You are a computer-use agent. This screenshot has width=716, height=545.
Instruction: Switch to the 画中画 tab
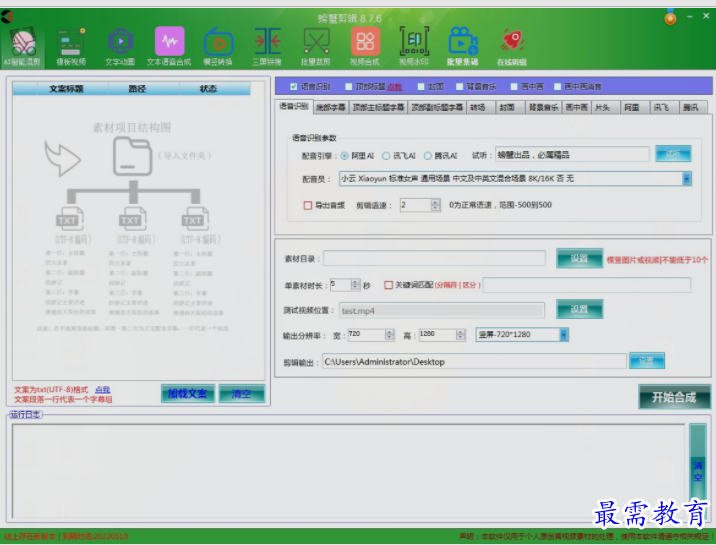pos(577,108)
